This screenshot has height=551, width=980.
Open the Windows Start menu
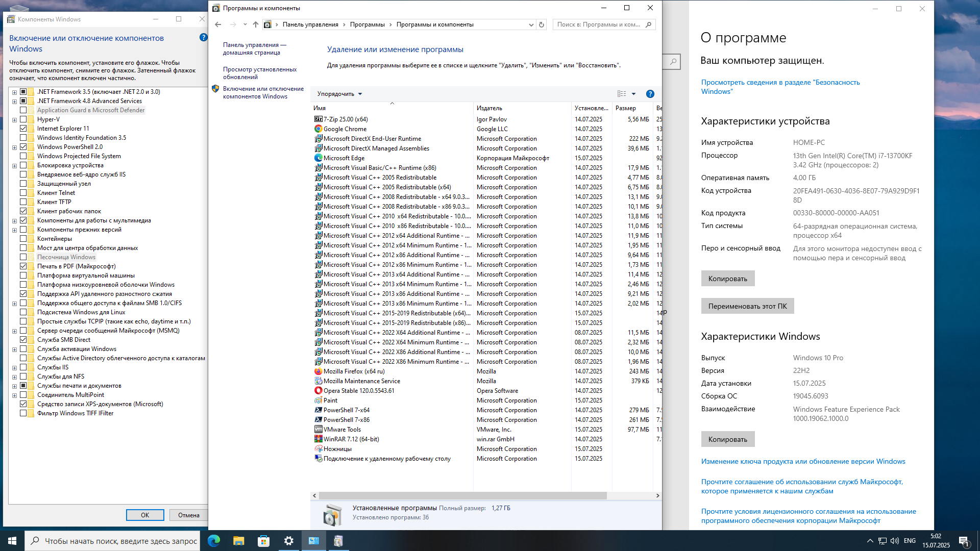(12, 541)
